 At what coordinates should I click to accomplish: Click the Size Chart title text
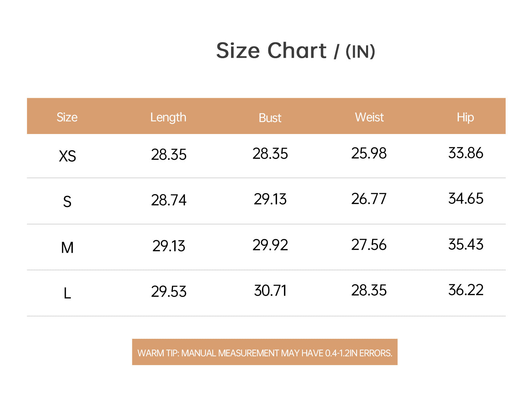tap(271, 51)
